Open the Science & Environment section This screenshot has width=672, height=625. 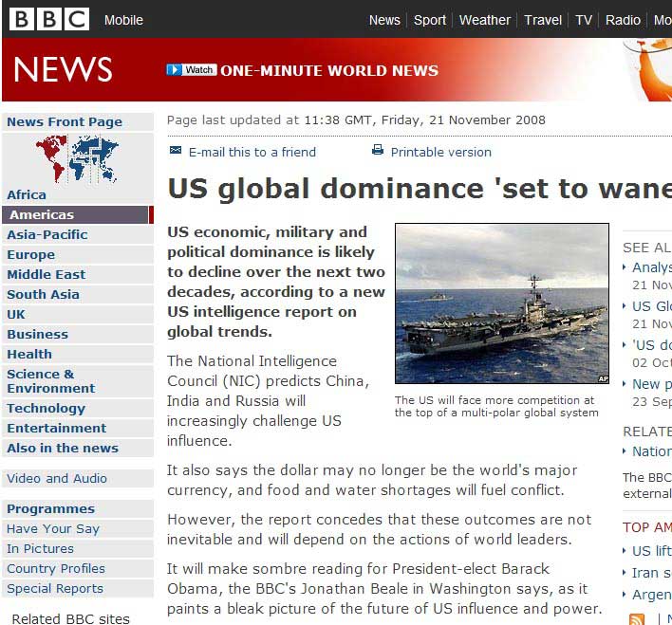point(78,381)
